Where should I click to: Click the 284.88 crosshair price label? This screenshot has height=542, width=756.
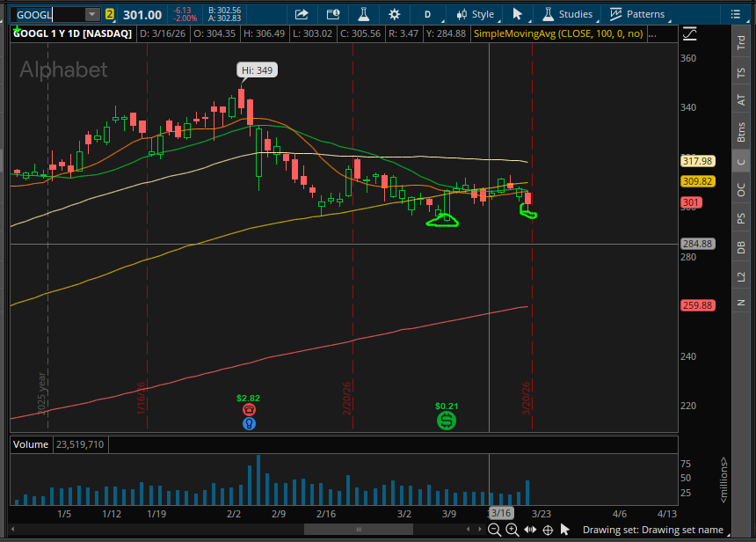pos(698,244)
